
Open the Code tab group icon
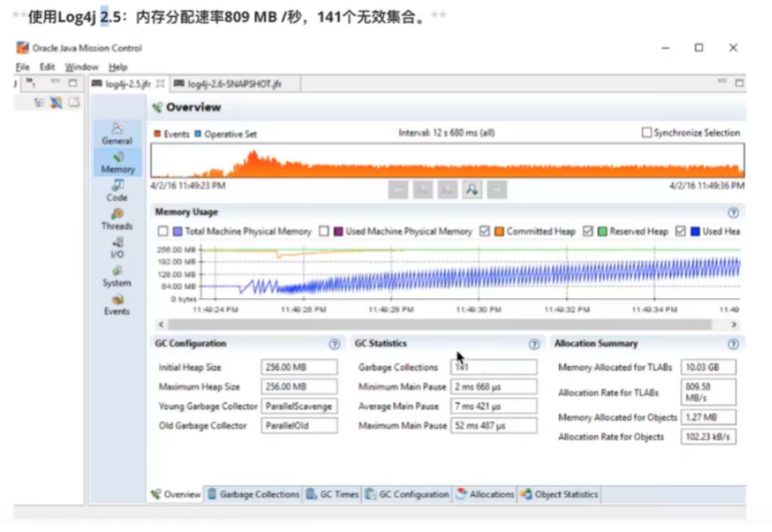[x=117, y=191]
